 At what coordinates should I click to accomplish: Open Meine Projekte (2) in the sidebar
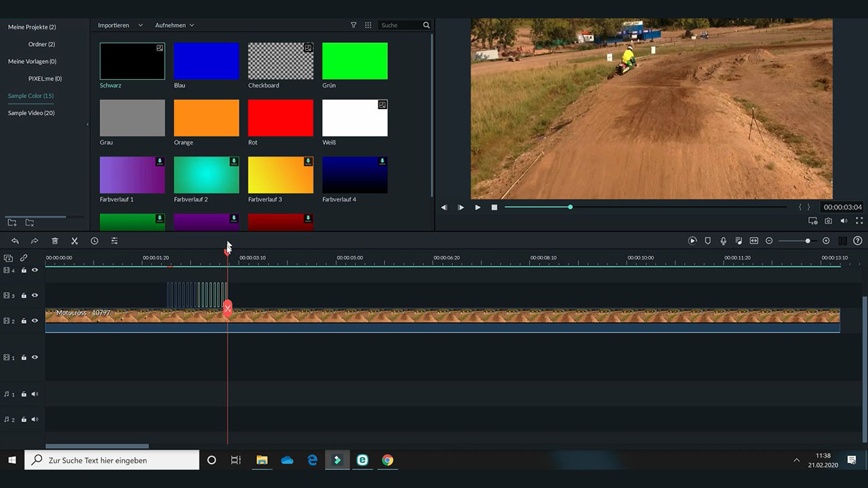32,27
